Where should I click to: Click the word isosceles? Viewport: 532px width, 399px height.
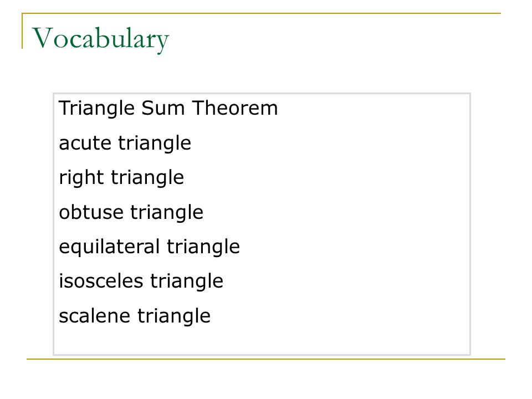click(101, 282)
